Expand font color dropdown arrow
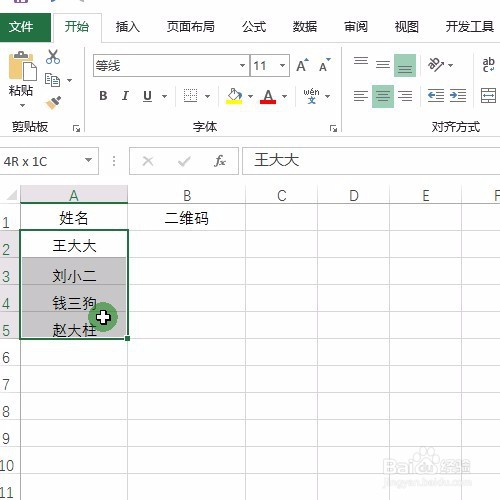Image resolution: width=500 pixels, height=500 pixels. (x=284, y=97)
